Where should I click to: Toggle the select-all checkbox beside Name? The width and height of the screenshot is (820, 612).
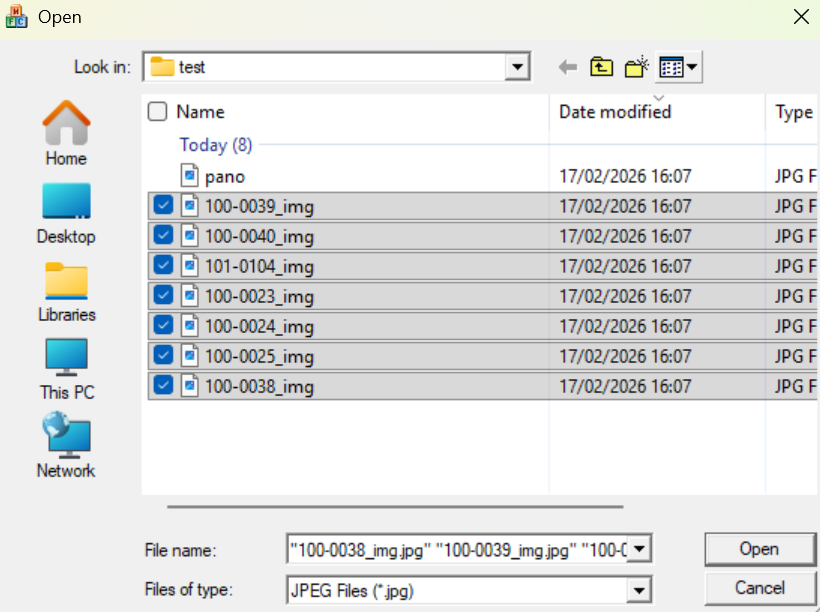[157, 112]
